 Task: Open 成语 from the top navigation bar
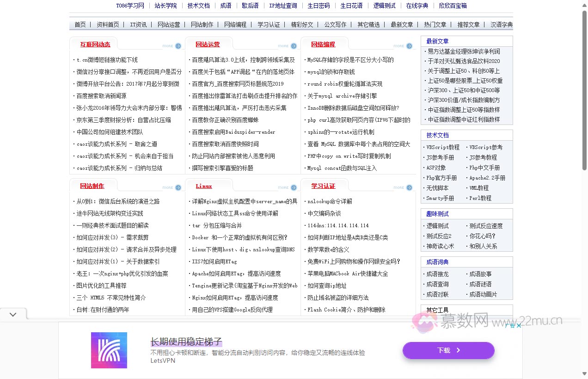(225, 6)
